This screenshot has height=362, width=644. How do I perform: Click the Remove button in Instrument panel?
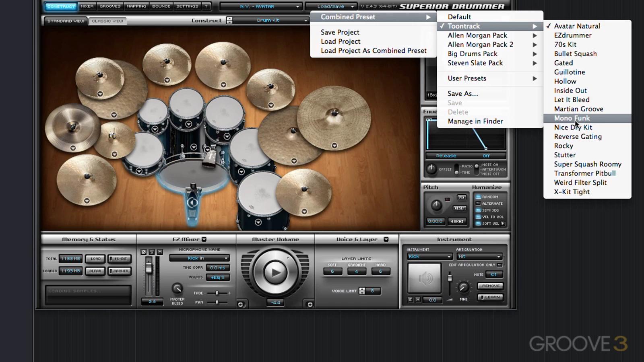(x=491, y=286)
